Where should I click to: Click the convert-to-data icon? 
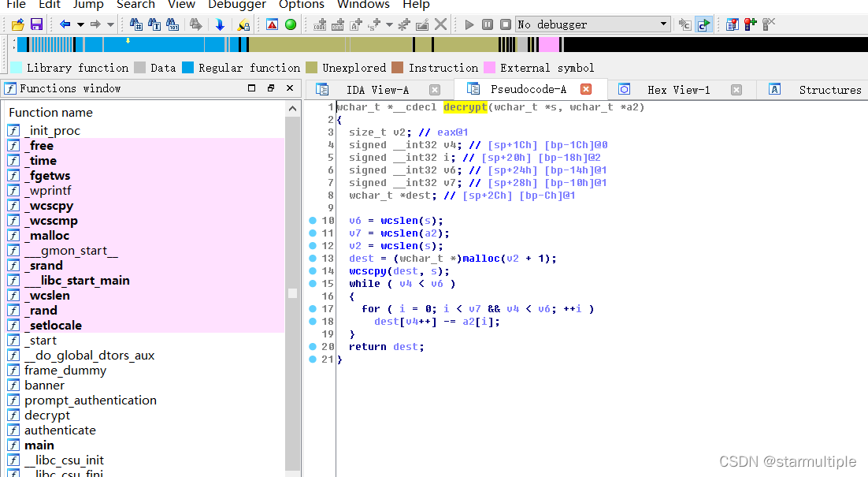[338, 24]
